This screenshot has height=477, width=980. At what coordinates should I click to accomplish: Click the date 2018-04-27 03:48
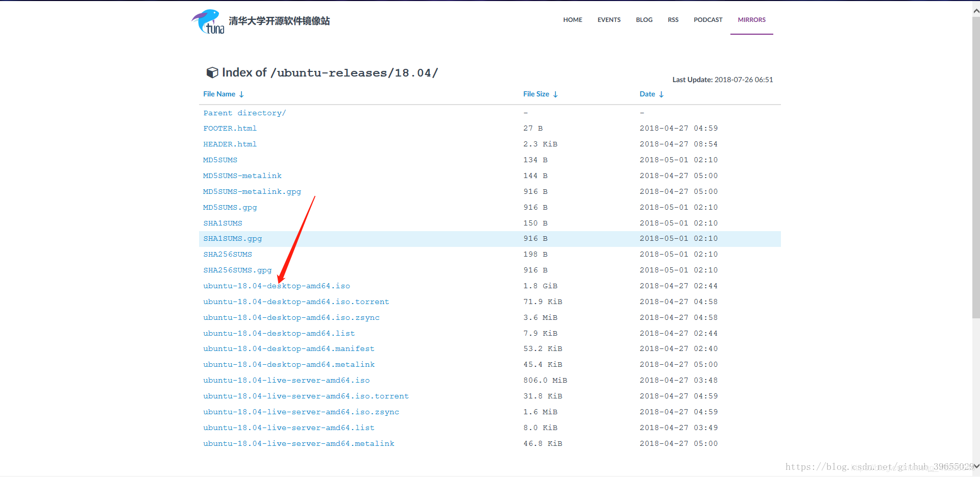tap(679, 381)
